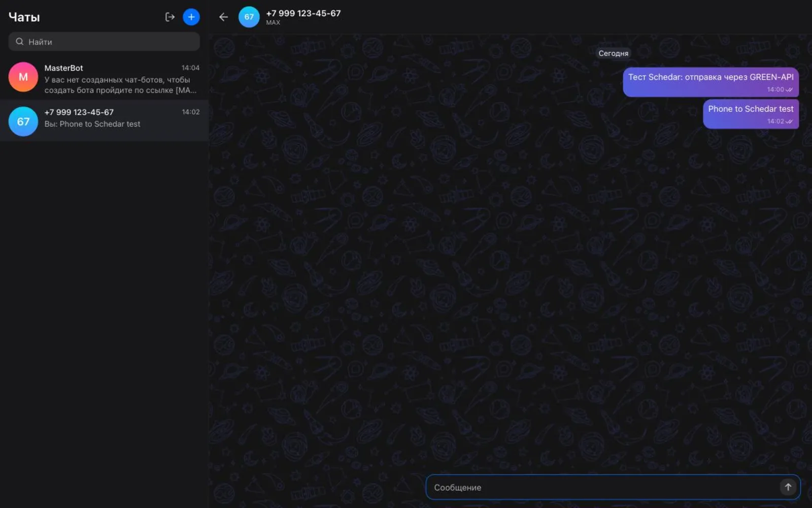Click the message about GREEN-API
The height and width of the screenshot is (508, 812).
[710, 82]
